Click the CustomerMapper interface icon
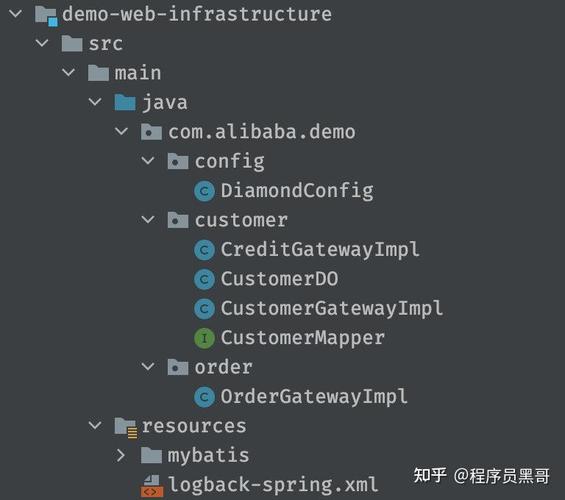The height and width of the screenshot is (500, 565). click(204, 338)
